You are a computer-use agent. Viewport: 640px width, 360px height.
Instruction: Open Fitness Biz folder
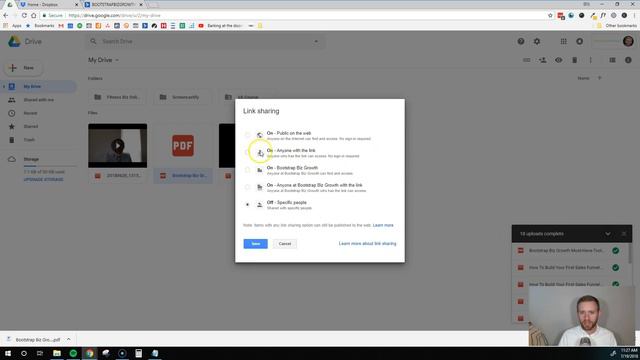[x=118, y=97]
